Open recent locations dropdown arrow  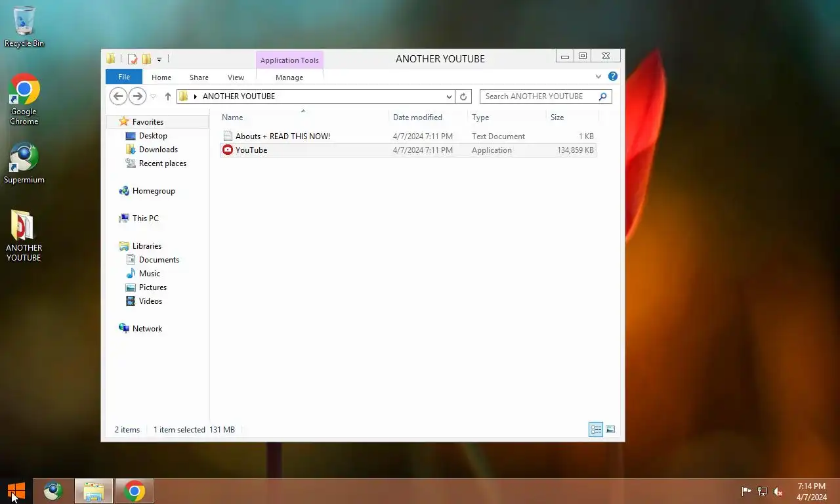(154, 96)
